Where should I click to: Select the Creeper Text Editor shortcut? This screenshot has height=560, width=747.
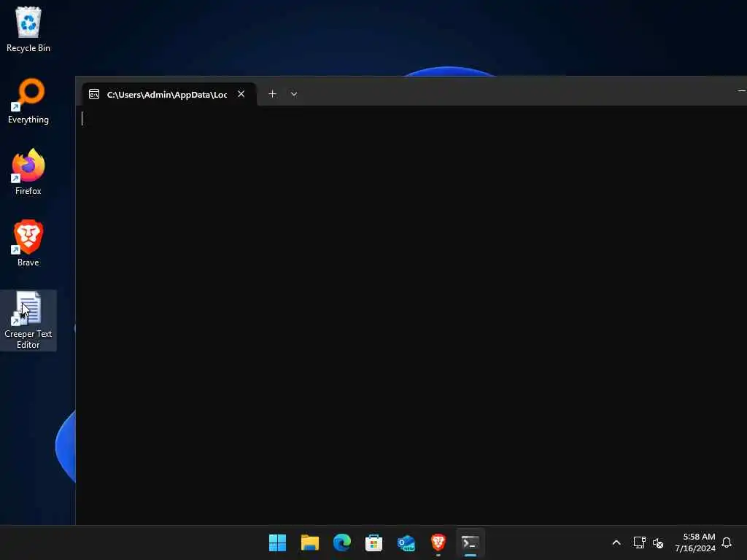point(28,321)
